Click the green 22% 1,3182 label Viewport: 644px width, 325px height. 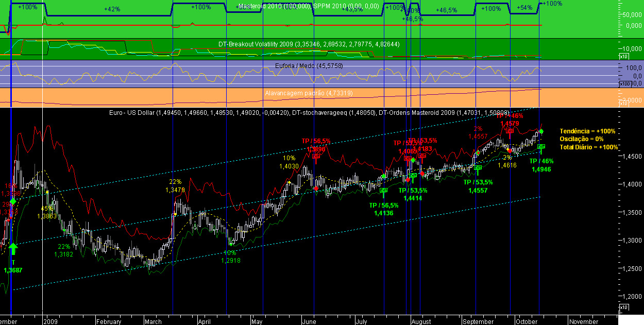click(64, 250)
